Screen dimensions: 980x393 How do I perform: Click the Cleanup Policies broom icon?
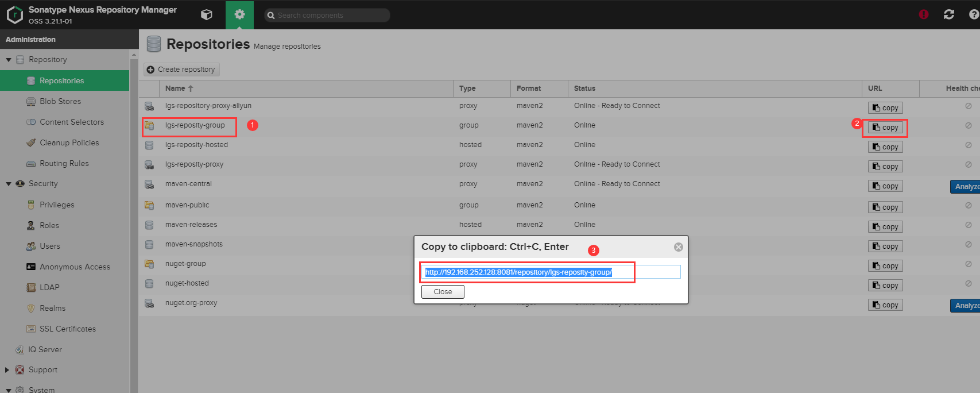pos(31,142)
